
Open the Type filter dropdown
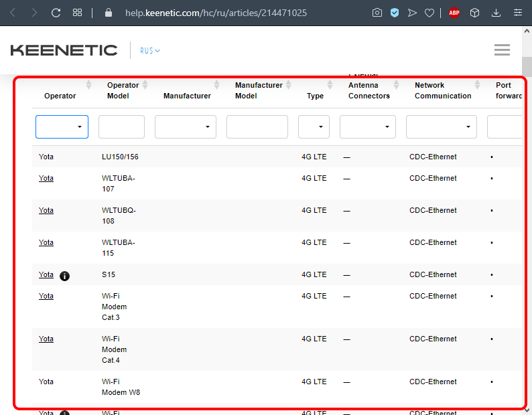(314, 127)
